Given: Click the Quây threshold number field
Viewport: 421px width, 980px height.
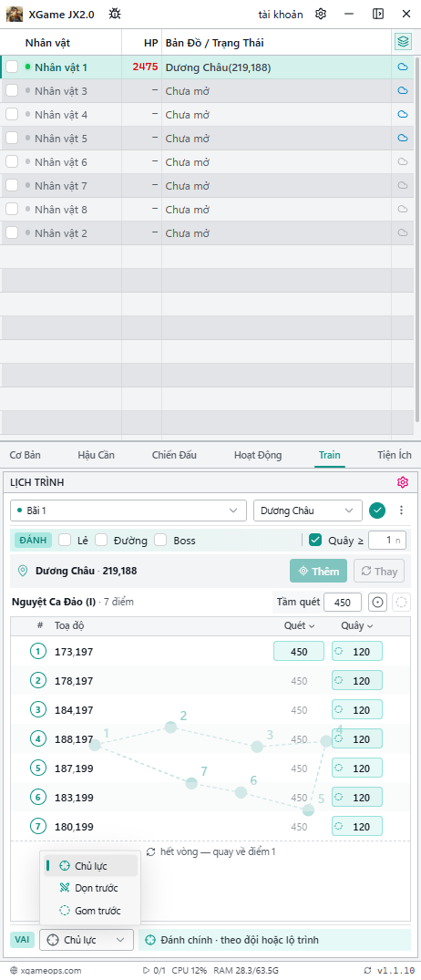Looking at the screenshot, I should 387,540.
